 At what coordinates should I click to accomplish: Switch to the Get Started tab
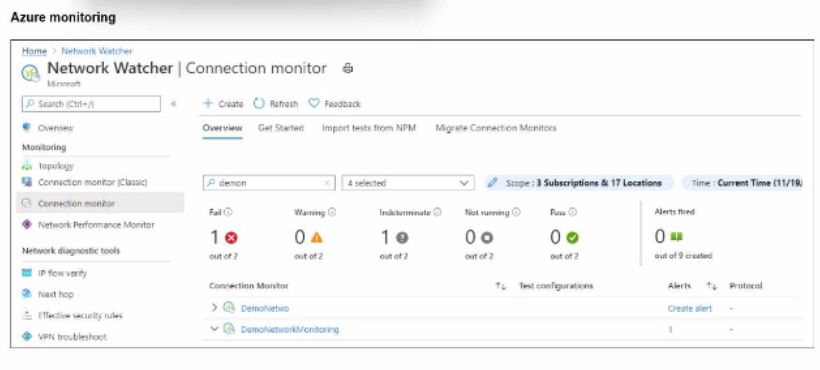[281, 128]
